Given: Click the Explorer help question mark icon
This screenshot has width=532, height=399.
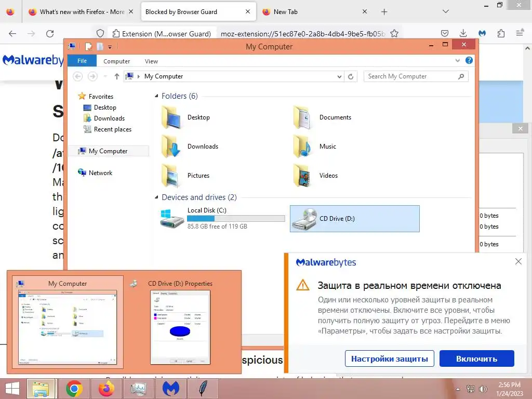Looking at the screenshot, I should 469,60.
